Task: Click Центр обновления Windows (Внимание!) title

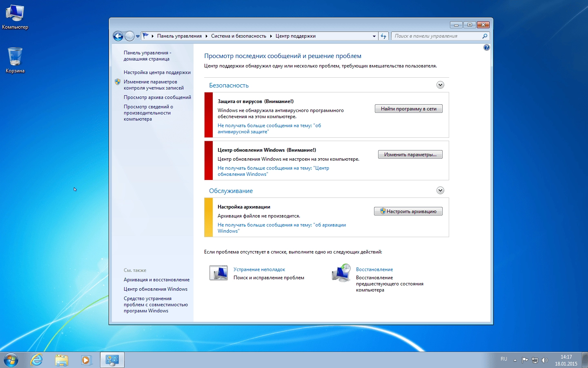Action: 267,150
